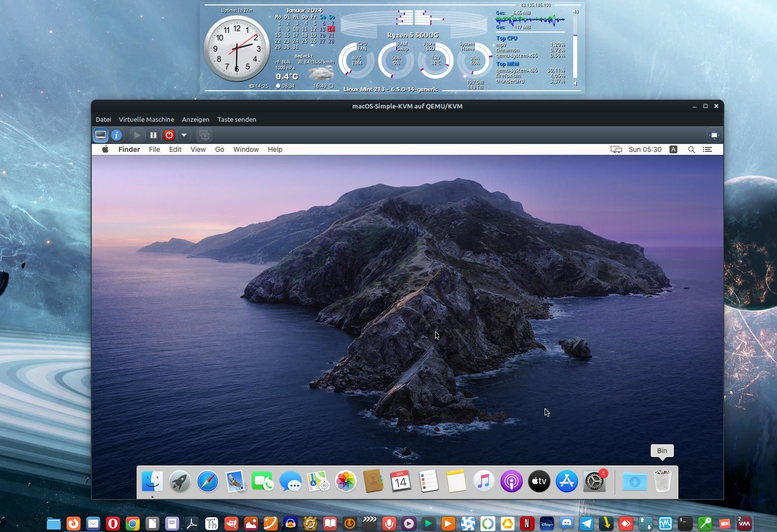The width and height of the screenshot is (777, 532).
Task: Open macOS Go menu
Action: (x=220, y=149)
